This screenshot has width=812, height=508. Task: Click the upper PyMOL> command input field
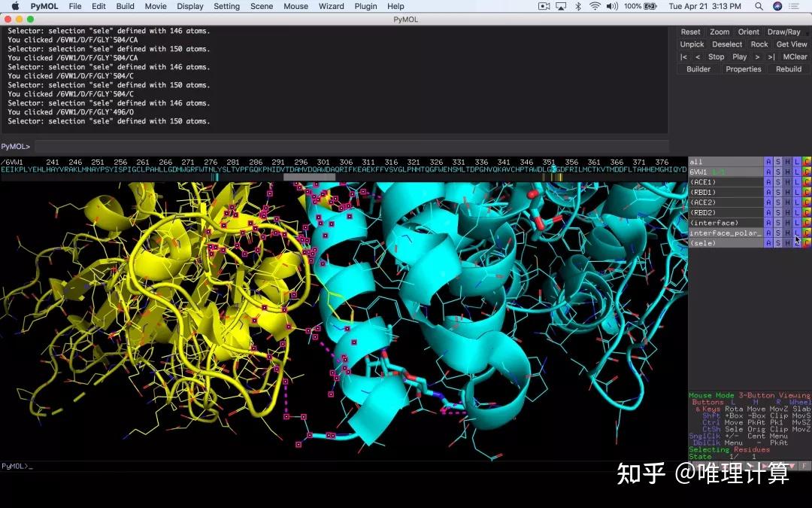[351, 147]
